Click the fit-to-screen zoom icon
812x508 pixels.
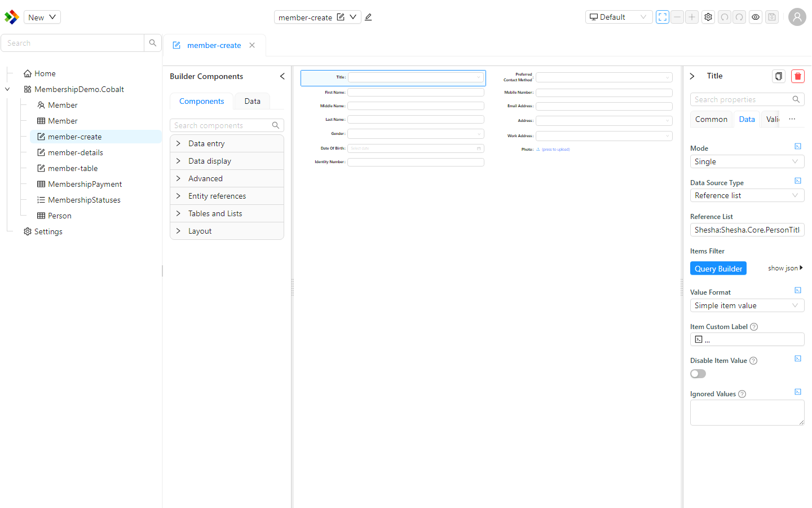click(x=663, y=17)
